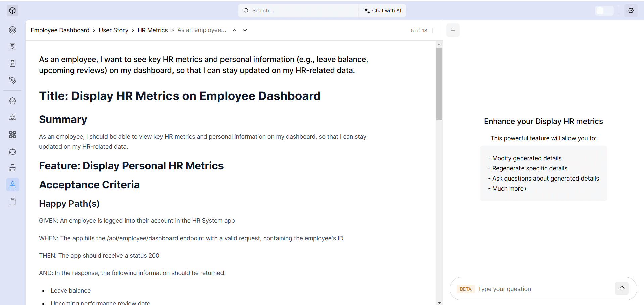Click 'As an employee...' breadcrumb
The height and width of the screenshot is (305, 644).
[x=202, y=30]
